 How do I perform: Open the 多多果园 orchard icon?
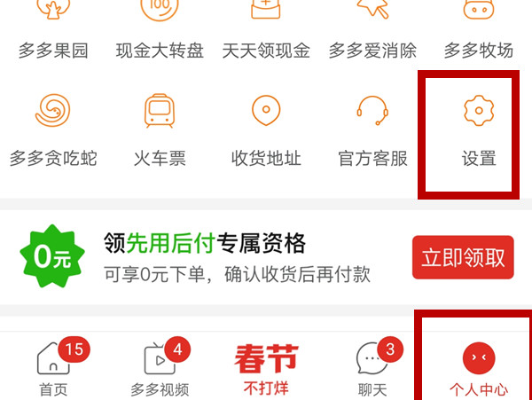click(53, 9)
